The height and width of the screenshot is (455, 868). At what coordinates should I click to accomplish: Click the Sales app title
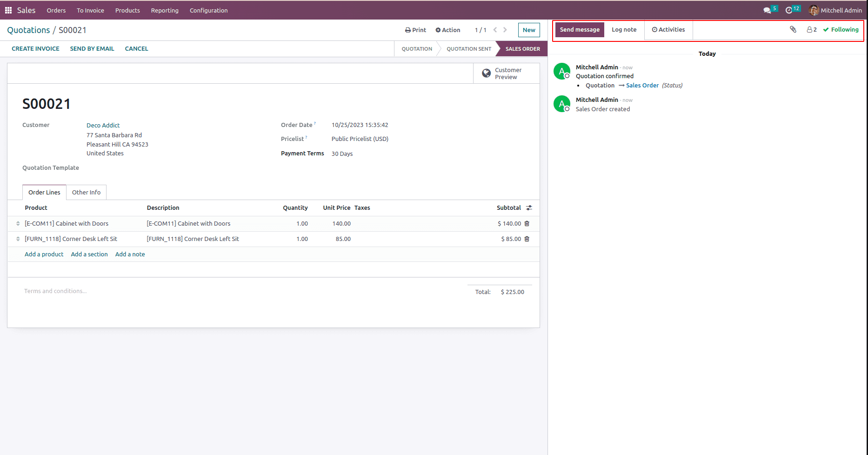26,10
